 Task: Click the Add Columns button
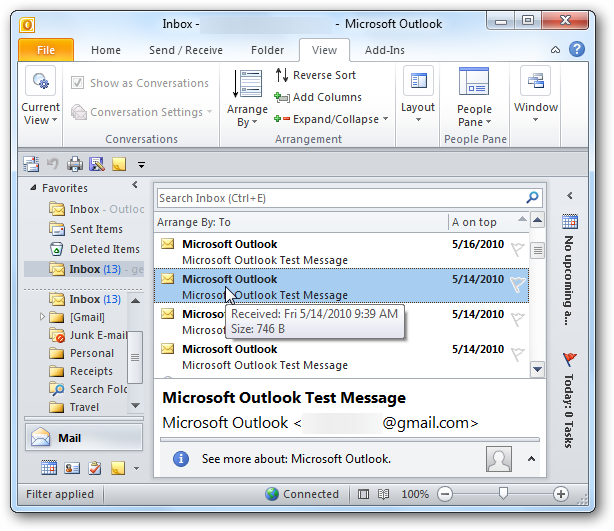[318, 97]
